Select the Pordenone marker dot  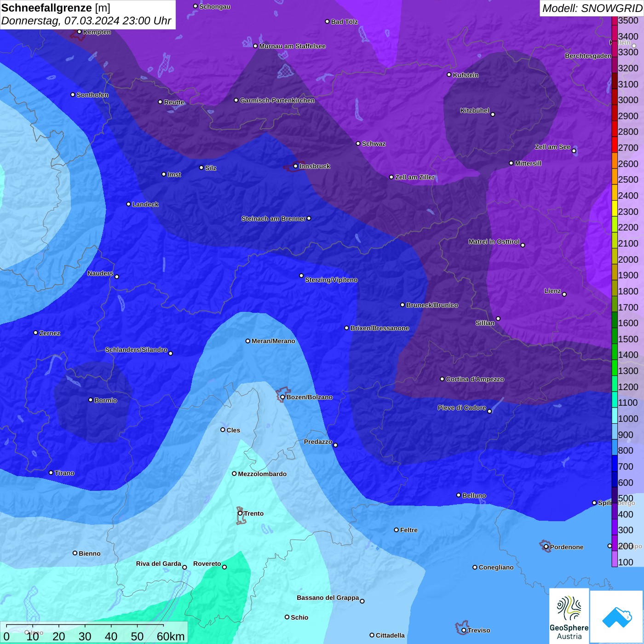(546, 547)
